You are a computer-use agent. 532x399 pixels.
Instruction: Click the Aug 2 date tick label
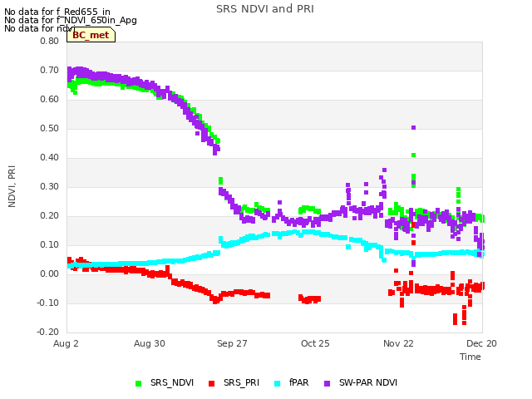[66, 343]
